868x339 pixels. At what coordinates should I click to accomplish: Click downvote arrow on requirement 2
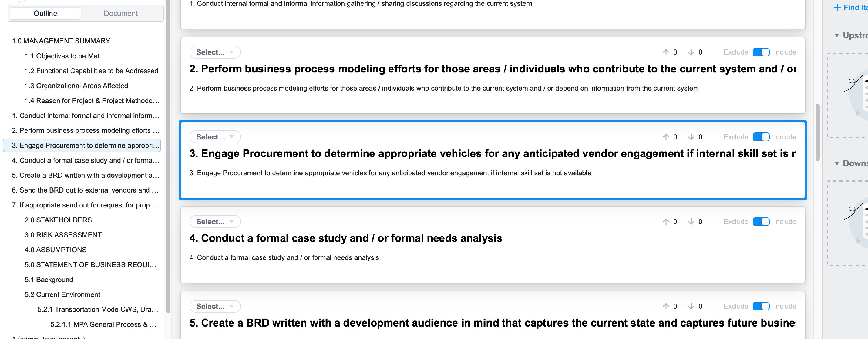(x=691, y=52)
